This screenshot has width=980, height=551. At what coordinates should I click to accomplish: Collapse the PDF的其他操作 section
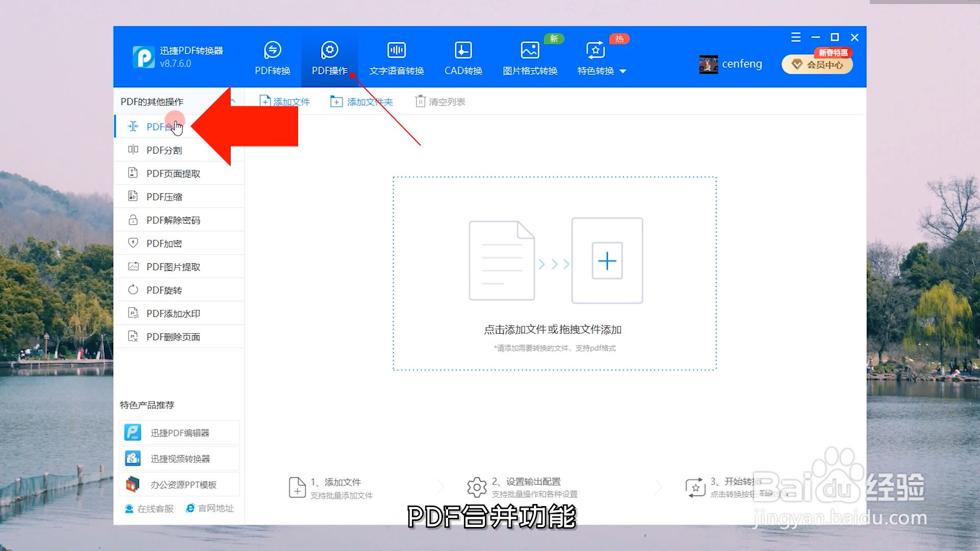232,100
